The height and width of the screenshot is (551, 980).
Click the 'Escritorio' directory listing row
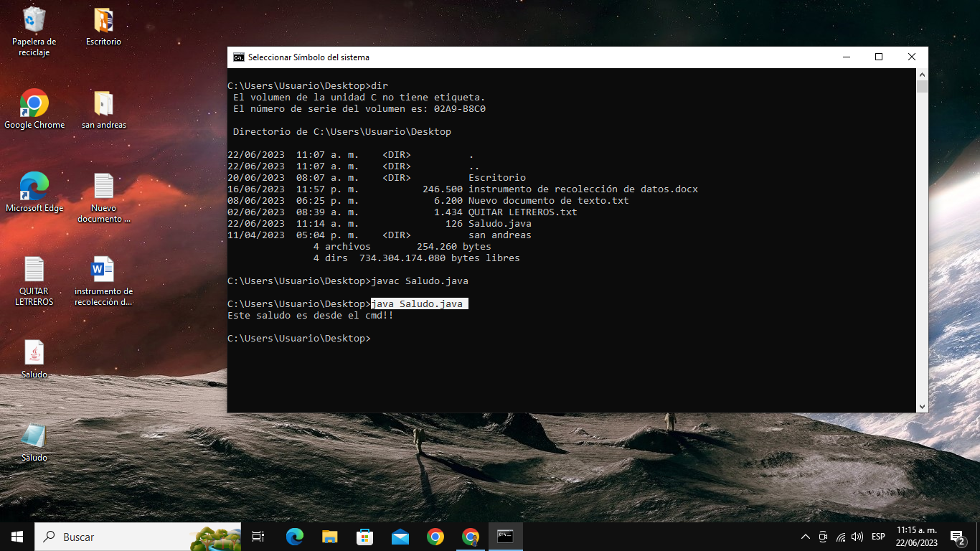click(377, 178)
